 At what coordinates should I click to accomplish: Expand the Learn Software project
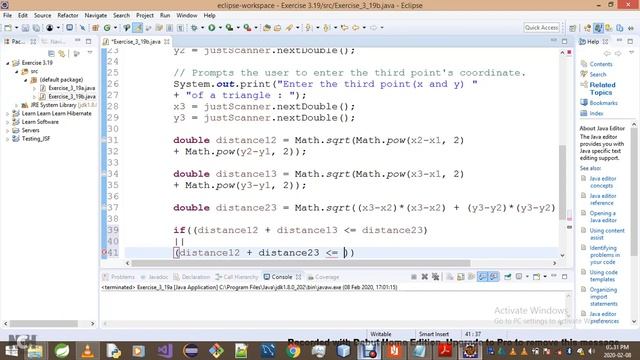(7, 122)
